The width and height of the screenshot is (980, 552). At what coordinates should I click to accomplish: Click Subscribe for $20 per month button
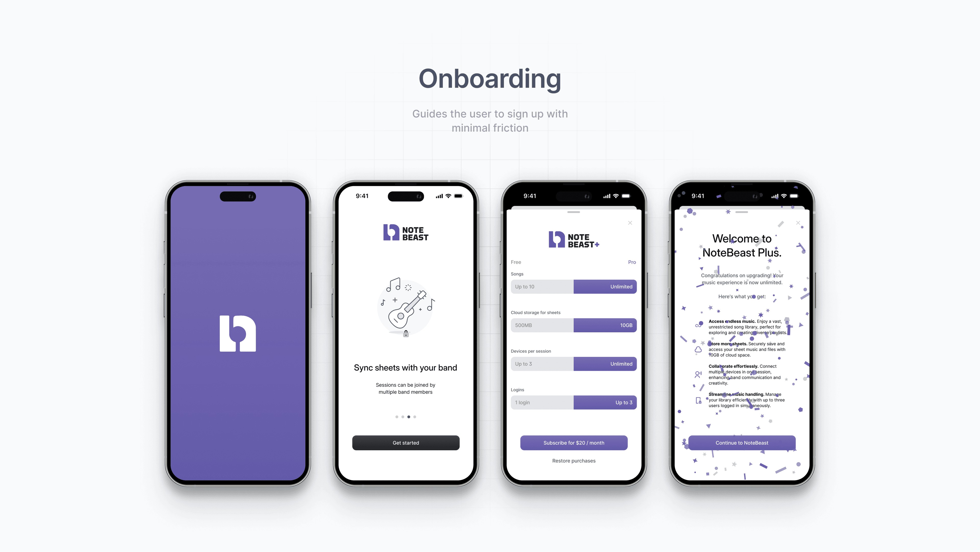pyautogui.click(x=573, y=443)
